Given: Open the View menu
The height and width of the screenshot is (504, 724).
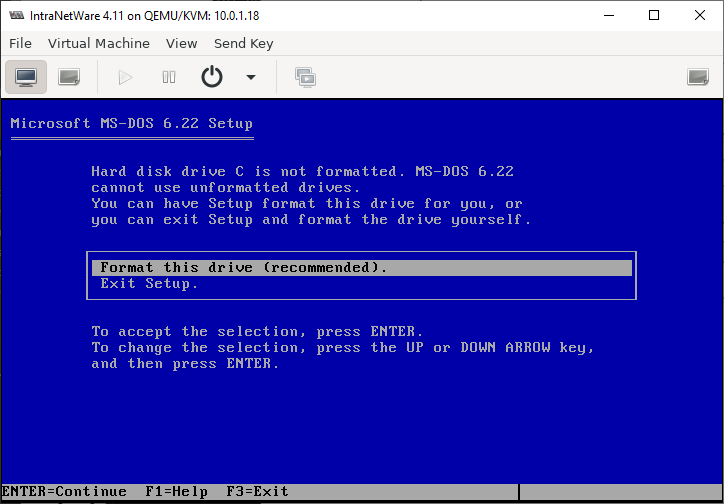Looking at the screenshot, I should [x=181, y=43].
